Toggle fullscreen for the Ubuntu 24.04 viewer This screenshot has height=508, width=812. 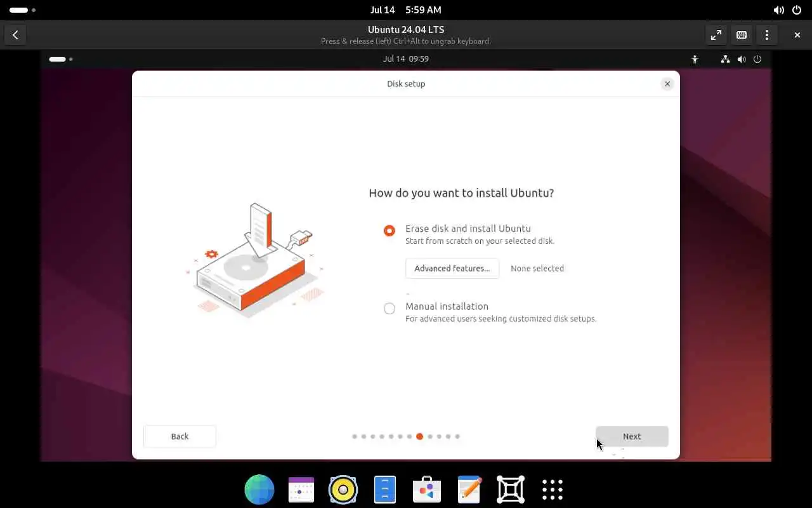pyautogui.click(x=716, y=35)
